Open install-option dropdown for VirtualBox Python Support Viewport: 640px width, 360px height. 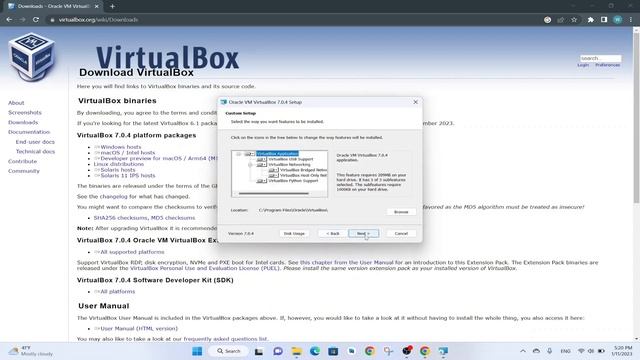coord(261,180)
